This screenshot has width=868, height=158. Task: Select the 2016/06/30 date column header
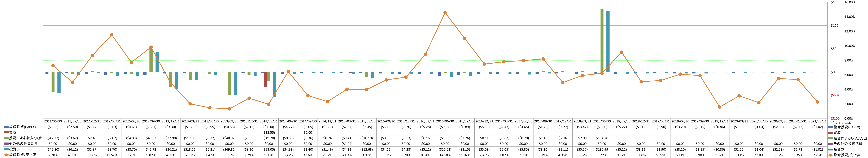click(x=445, y=121)
